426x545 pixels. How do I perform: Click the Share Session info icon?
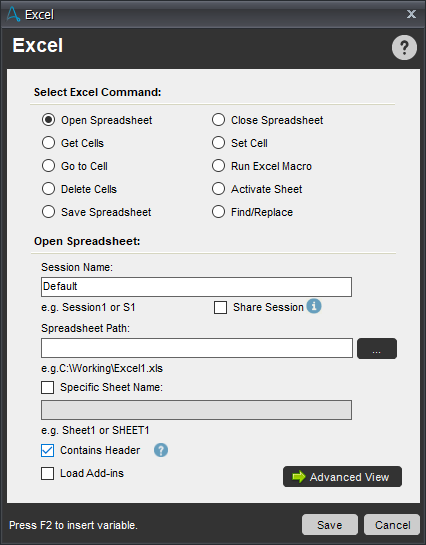pyautogui.click(x=314, y=306)
